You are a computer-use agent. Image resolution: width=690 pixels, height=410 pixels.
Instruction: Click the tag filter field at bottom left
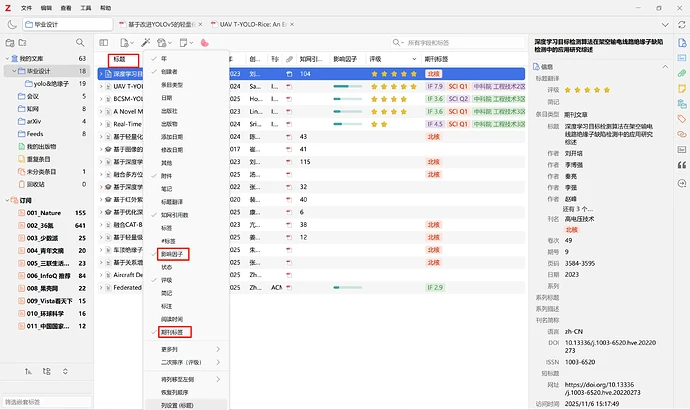click(x=47, y=402)
